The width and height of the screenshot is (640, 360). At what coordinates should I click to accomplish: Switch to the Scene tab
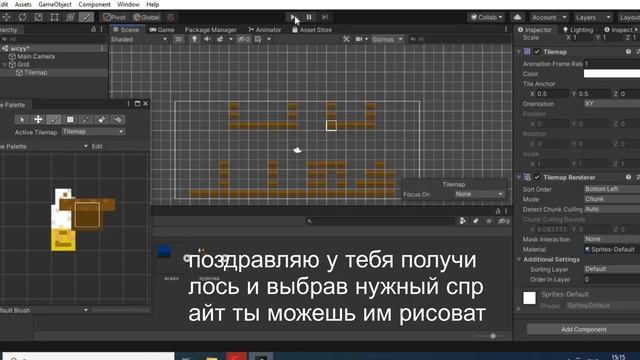[x=126, y=30]
